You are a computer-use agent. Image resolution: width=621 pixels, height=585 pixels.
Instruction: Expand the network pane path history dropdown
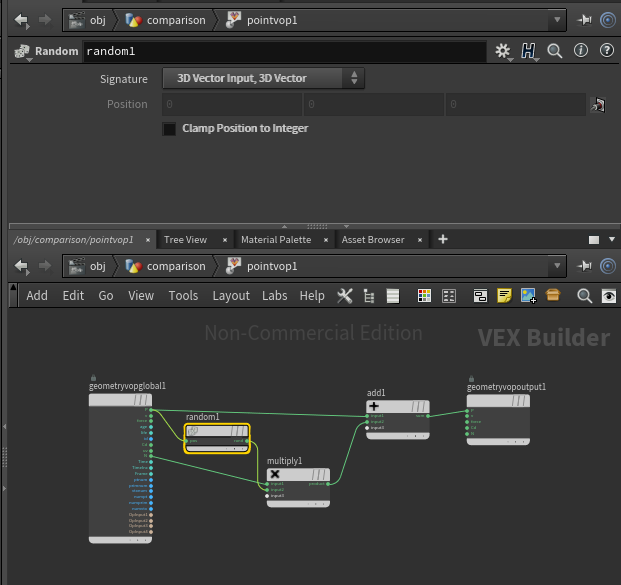click(x=557, y=267)
